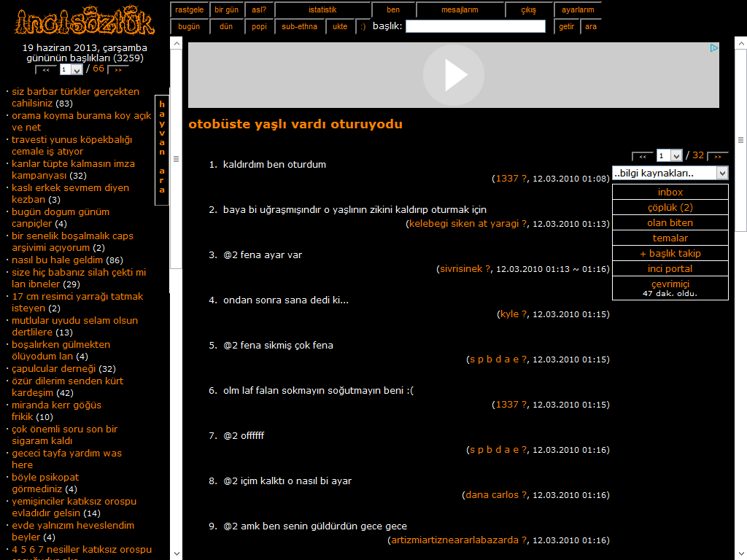Click total pages link '66' in left panel
Image resolution: width=747 pixels, height=560 pixels.
(98, 69)
